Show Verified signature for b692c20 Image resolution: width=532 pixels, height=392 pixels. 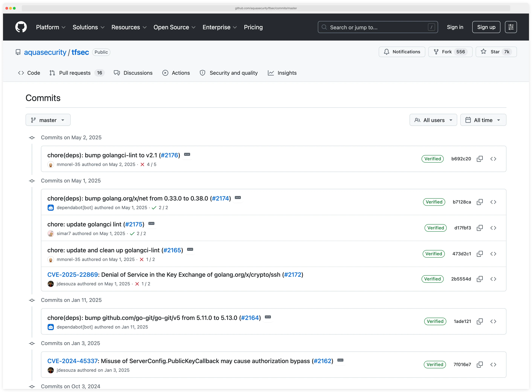432,159
